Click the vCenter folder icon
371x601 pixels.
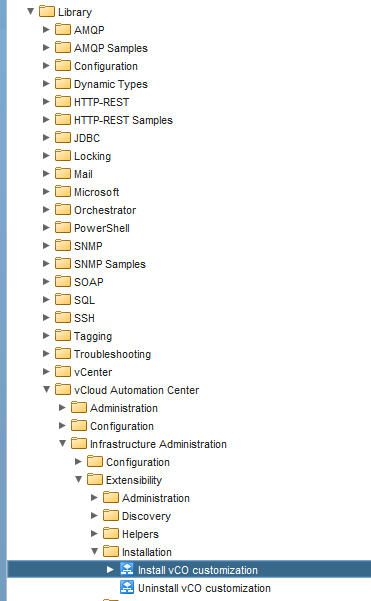tap(63, 372)
